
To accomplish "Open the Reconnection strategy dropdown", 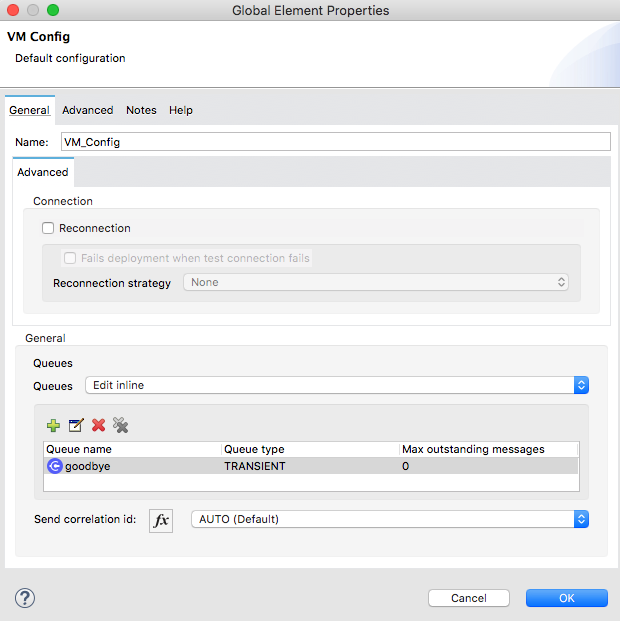I will pos(376,282).
